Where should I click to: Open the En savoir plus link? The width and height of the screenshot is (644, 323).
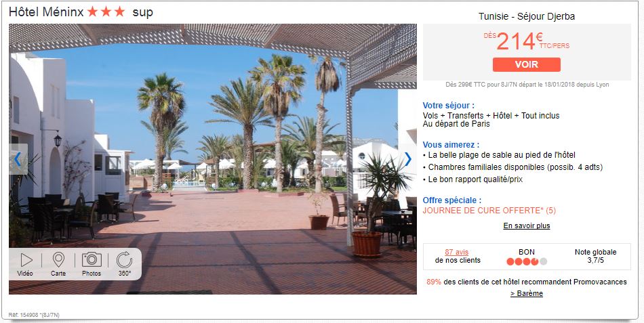pyautogui.click(x=527, y=225)
